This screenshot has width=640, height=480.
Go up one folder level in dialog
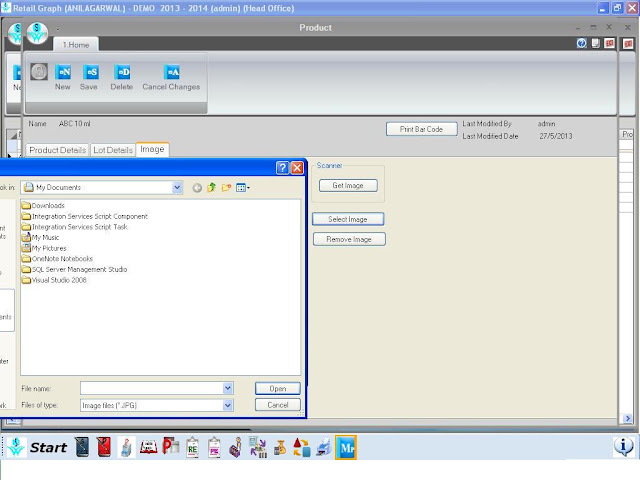(x=211, y=187)
